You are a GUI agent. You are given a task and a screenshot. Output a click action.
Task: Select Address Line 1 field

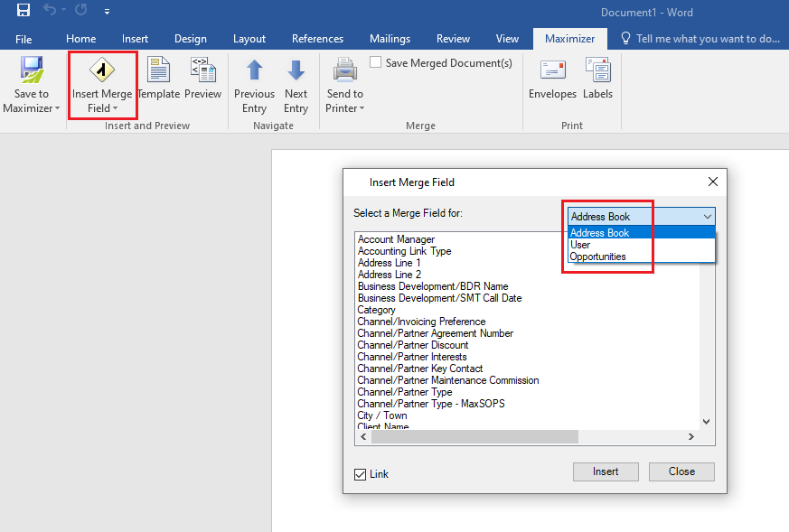[x=389, y=263]
